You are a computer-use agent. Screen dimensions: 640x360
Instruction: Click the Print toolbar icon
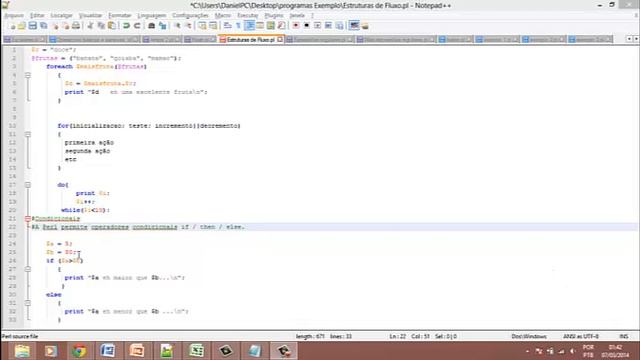(x=76, y=26)
